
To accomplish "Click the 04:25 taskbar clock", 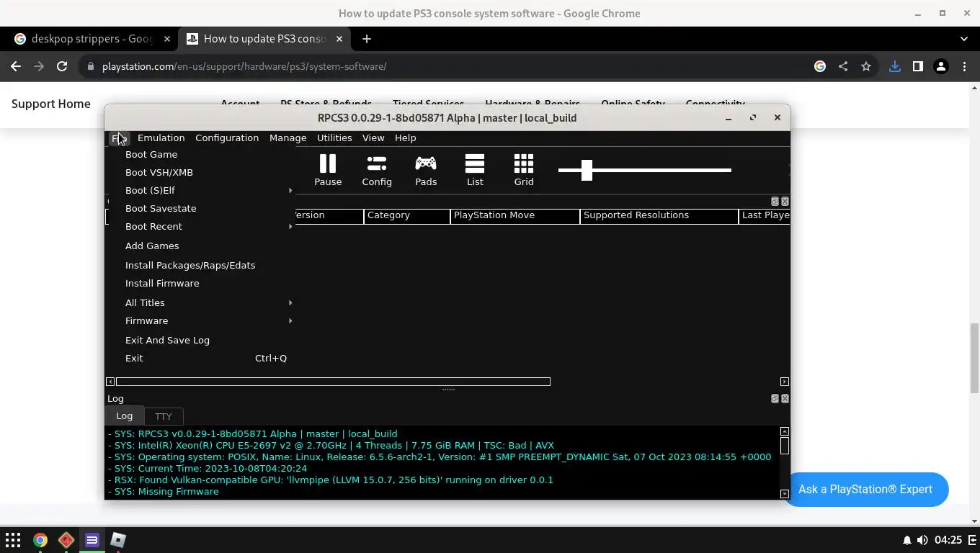I will (948, 540).
